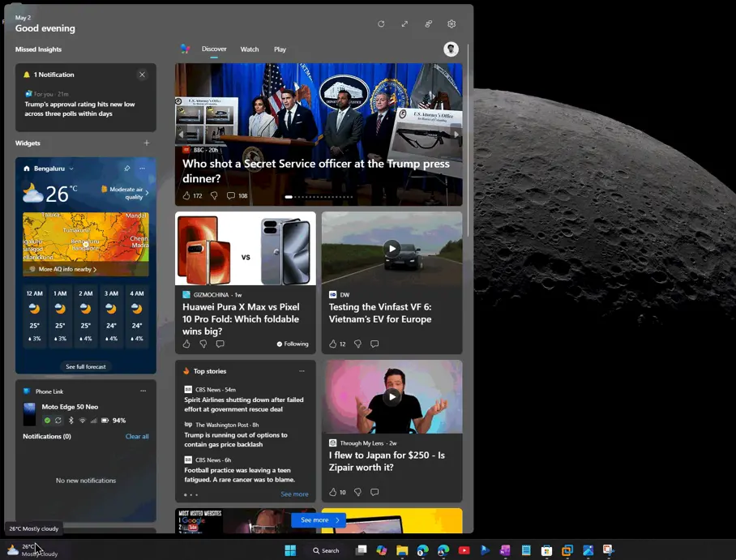Pin the Bengaluru weather widget
This screenshot has width=736, height=560.
(x=126, y=168)
